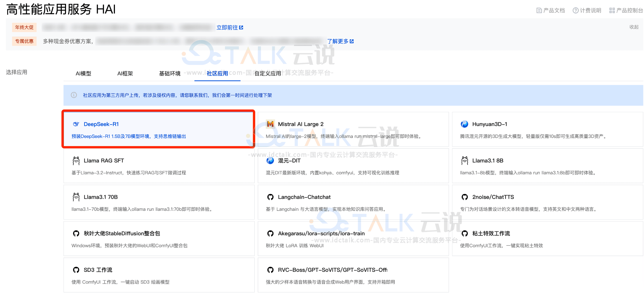
Task: Switch to the AI框架 tab
Action: (125, 73)
